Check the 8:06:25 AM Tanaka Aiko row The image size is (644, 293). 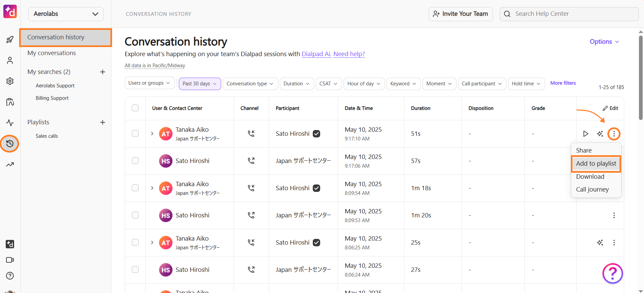135,242
